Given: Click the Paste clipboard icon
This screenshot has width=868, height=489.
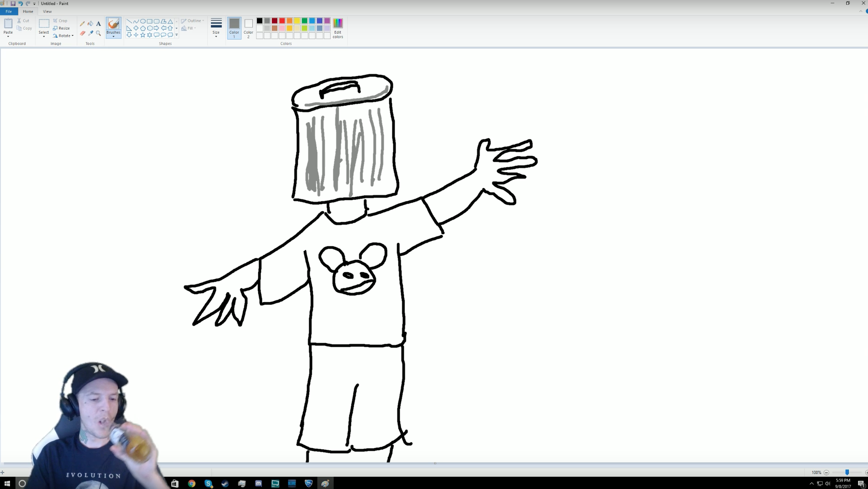Looking at the screenshot, I should [x=8, y=24].
